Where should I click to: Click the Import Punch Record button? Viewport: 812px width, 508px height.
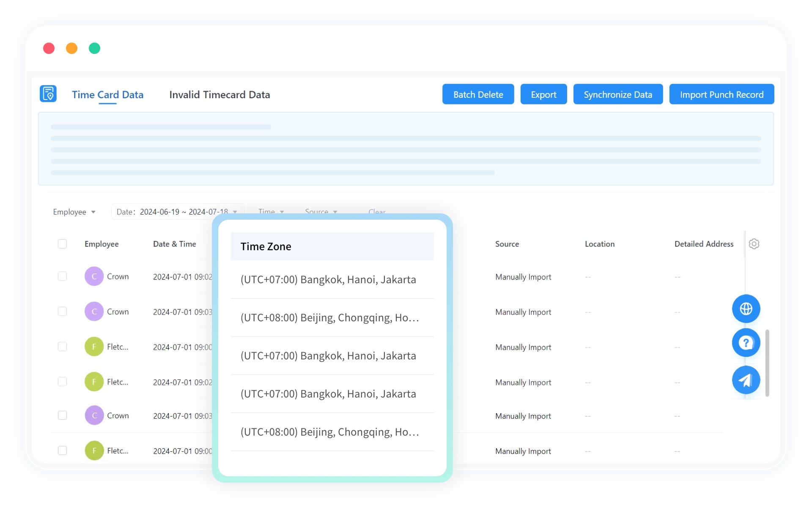coord(721,94)
